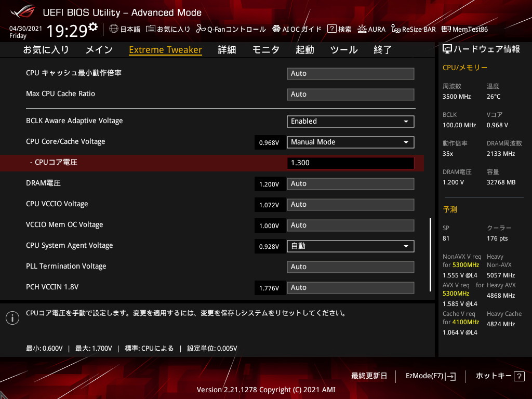Click the 予測 prediction heading
The width and height of the screenshot is (532, 399).
click(x=450, y=209)
